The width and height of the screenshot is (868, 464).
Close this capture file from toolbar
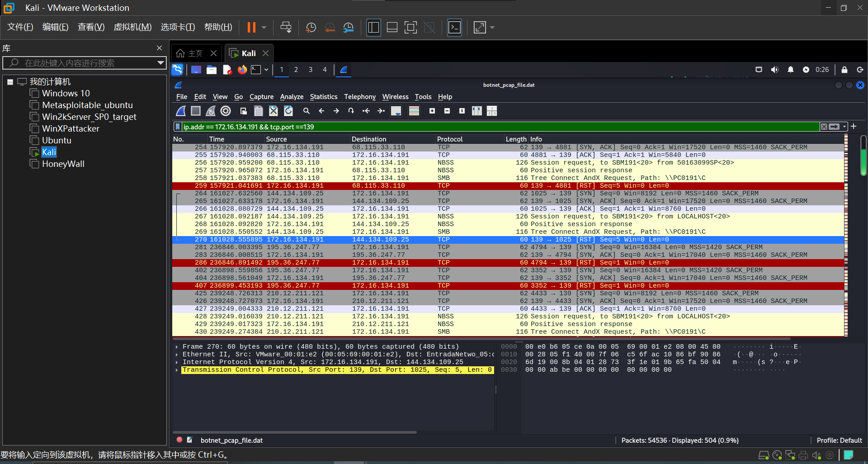274,111
